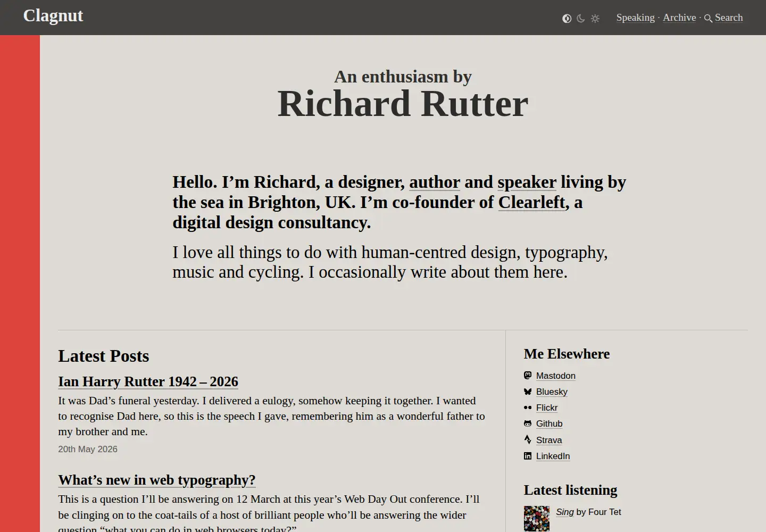
Task: Open the Flickr profile link
Action: (547, 408)
